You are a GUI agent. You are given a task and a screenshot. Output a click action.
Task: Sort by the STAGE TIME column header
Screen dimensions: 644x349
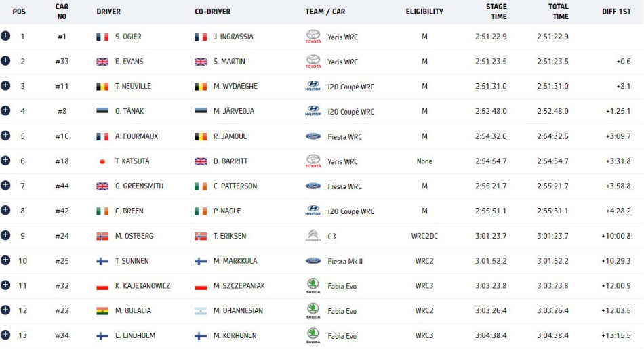click(x=496, y=12)
